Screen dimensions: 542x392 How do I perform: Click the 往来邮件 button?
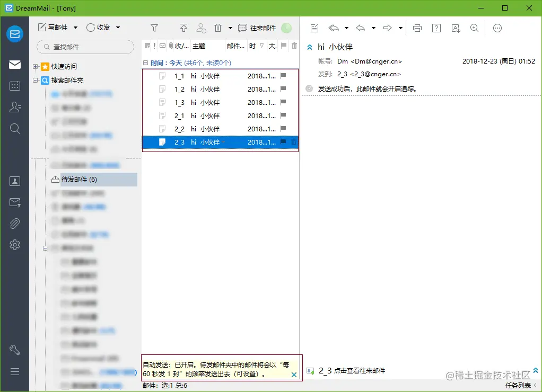point(257,28)
